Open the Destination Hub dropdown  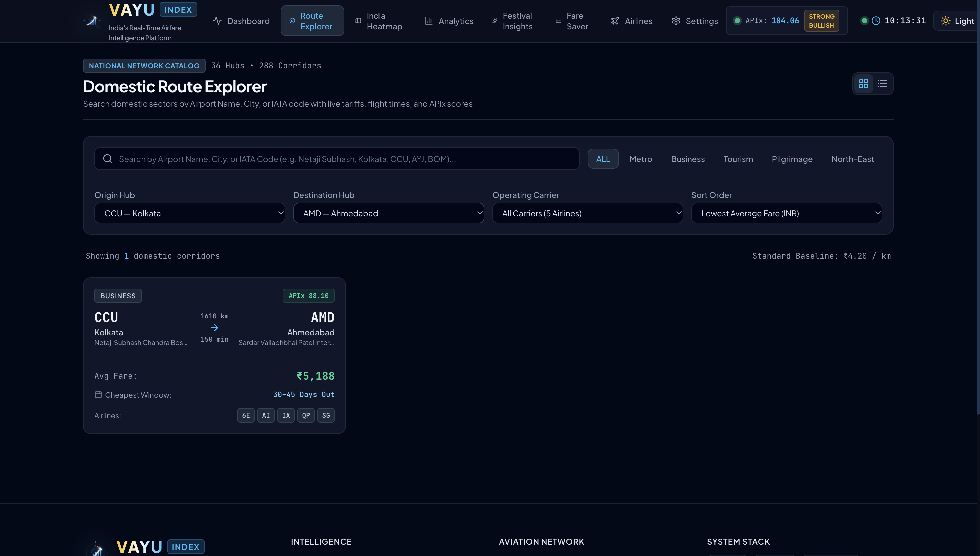(389, 213)
